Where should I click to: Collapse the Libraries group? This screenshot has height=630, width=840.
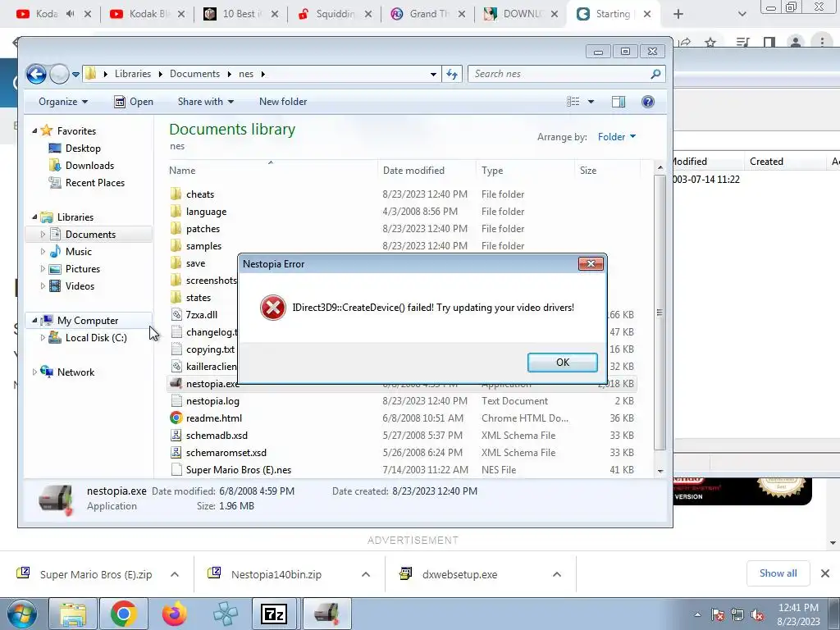point(34,217)
